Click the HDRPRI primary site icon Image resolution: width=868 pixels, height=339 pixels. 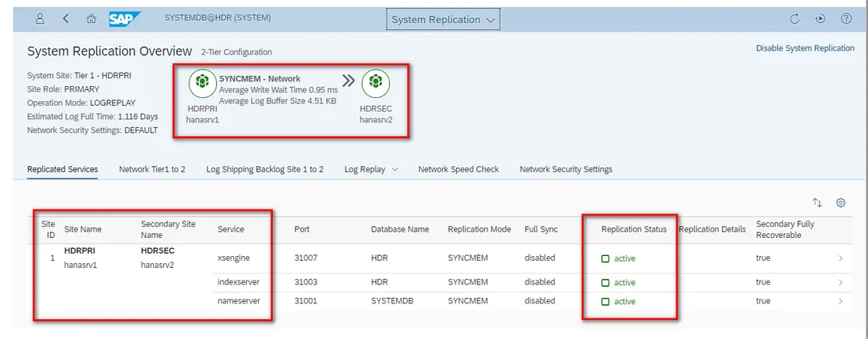[202, 83]
